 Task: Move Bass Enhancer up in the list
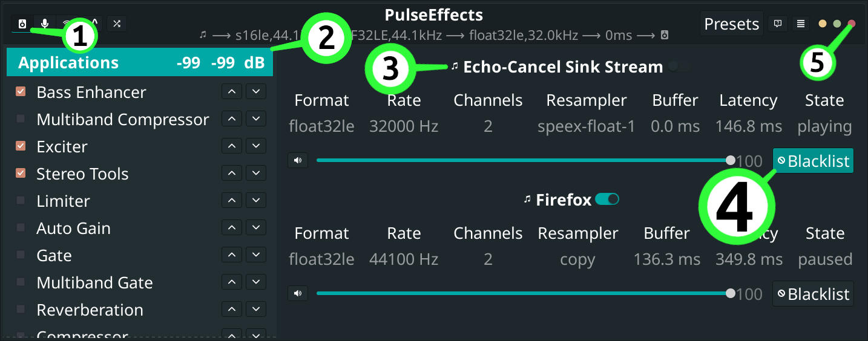(x=232, y=92)
